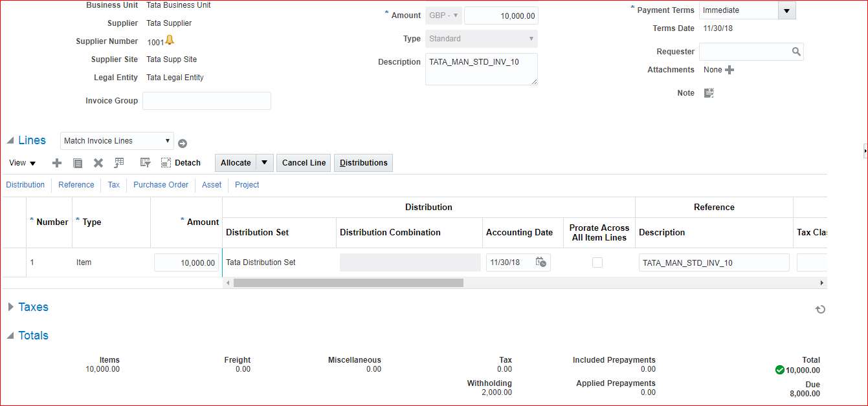Click the delete line X icon
The height and width of the screenshot is (406, 868).
click(x=98, y=163)
